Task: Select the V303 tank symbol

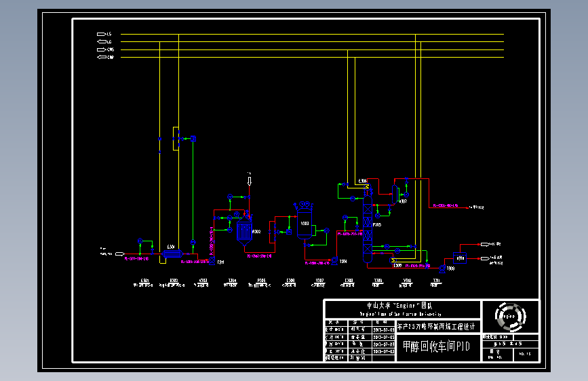Action: (304, 224)
